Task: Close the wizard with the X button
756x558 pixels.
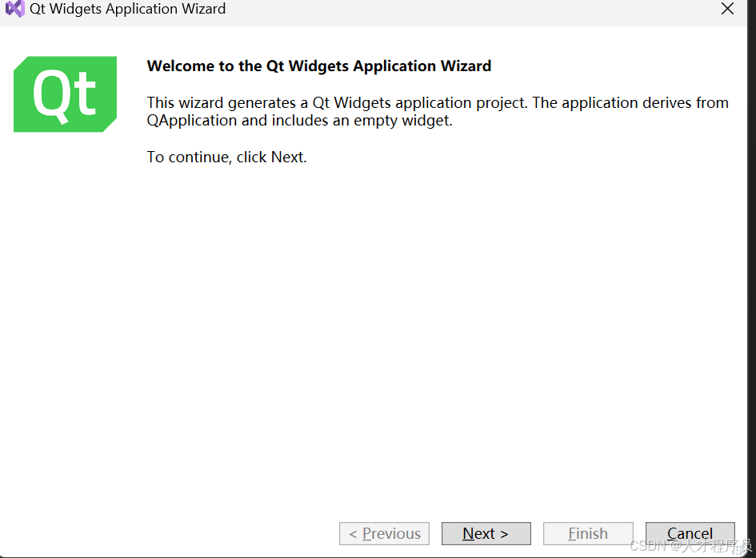Action: point(727,10)
